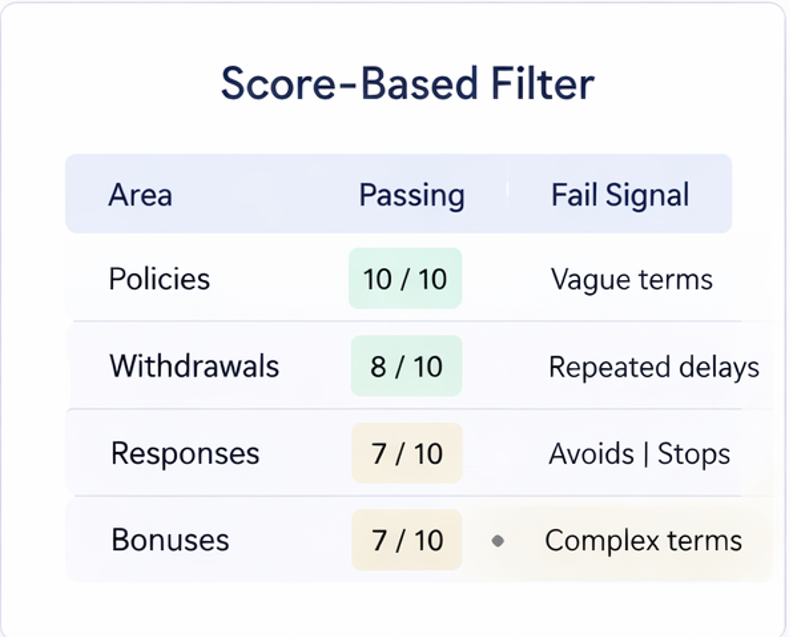This screenshot has width=790, height=637.
Task: Click the Vague terms fail signal
Action: [x=631, y=279]
